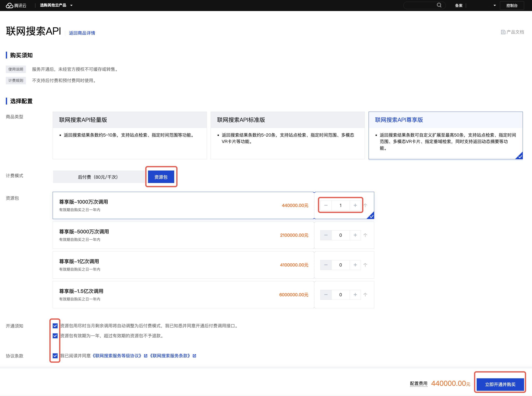Click plus for the 1.5亿次 package
Viewport: 532px width, 396px height.
tap(355, 295)
